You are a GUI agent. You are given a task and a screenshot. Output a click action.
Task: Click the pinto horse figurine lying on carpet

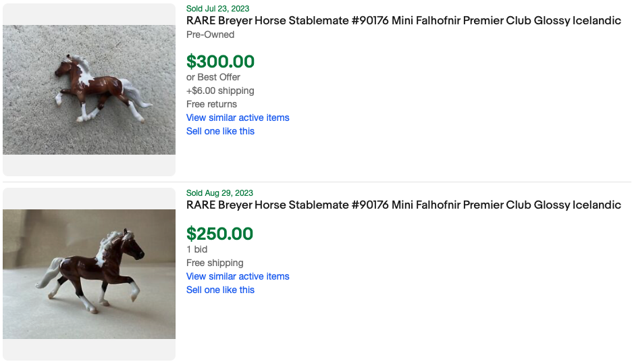tap(101, 86)
